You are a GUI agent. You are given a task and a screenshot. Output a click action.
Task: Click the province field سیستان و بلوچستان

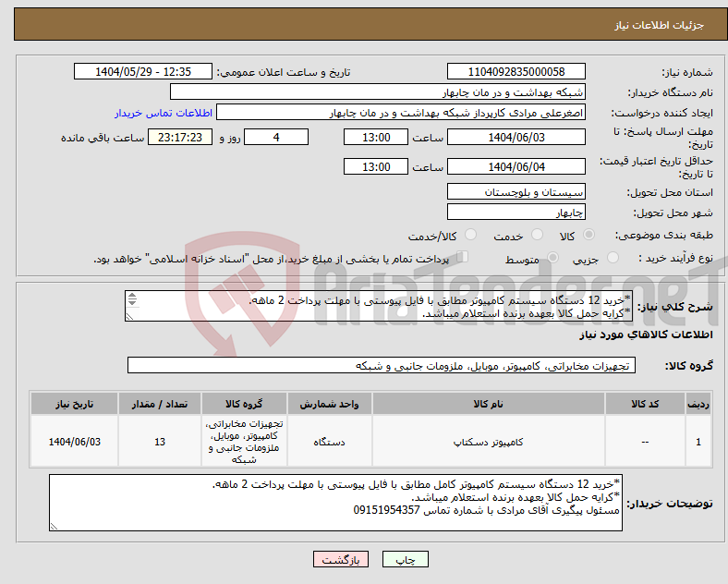tap(516, 191)
